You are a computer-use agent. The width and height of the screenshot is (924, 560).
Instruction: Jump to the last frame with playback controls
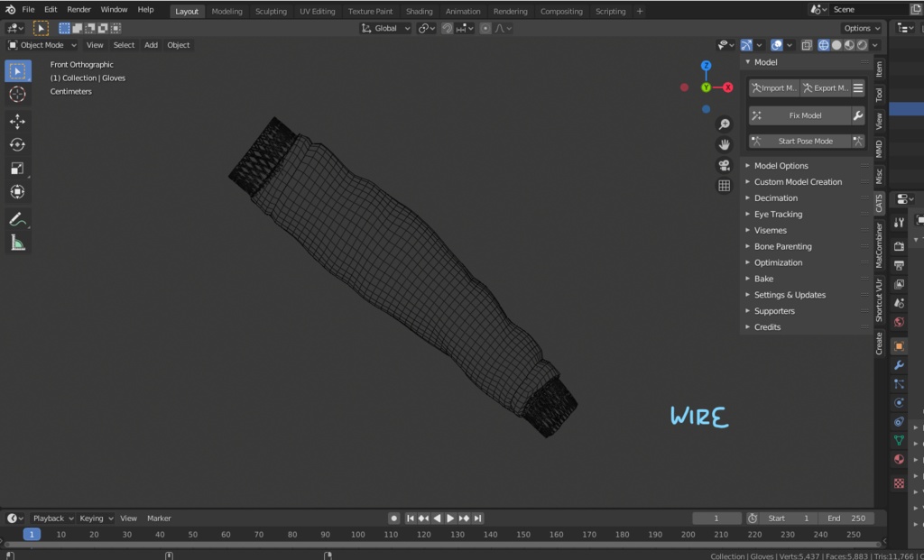(478, 518)
